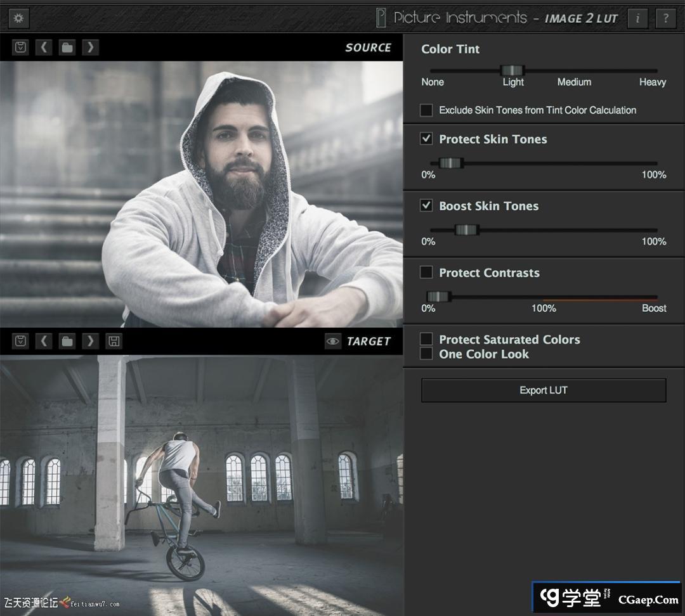The image size is (685, 616).
Task: Click the source portrait image preview
Action: [x=201, y=193]
